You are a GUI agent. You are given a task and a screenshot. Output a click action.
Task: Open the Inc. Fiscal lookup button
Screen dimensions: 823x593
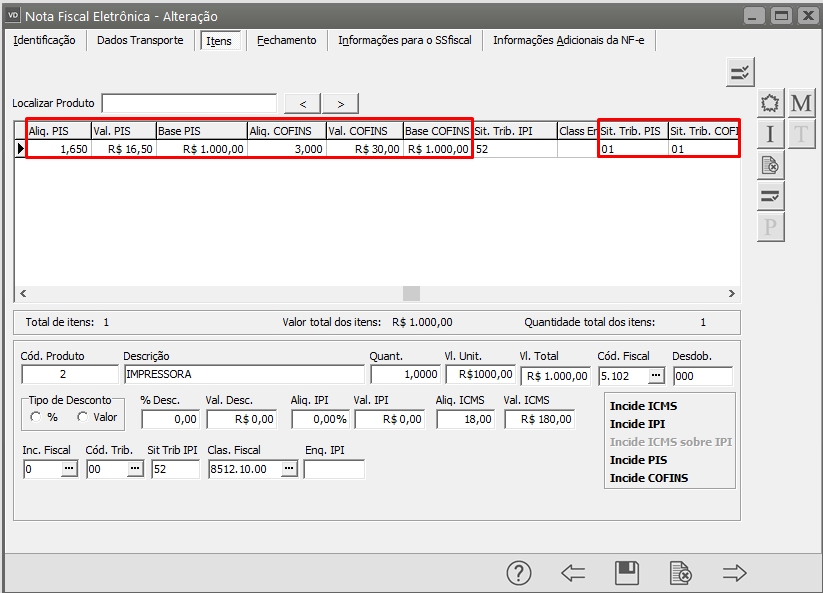69,469
